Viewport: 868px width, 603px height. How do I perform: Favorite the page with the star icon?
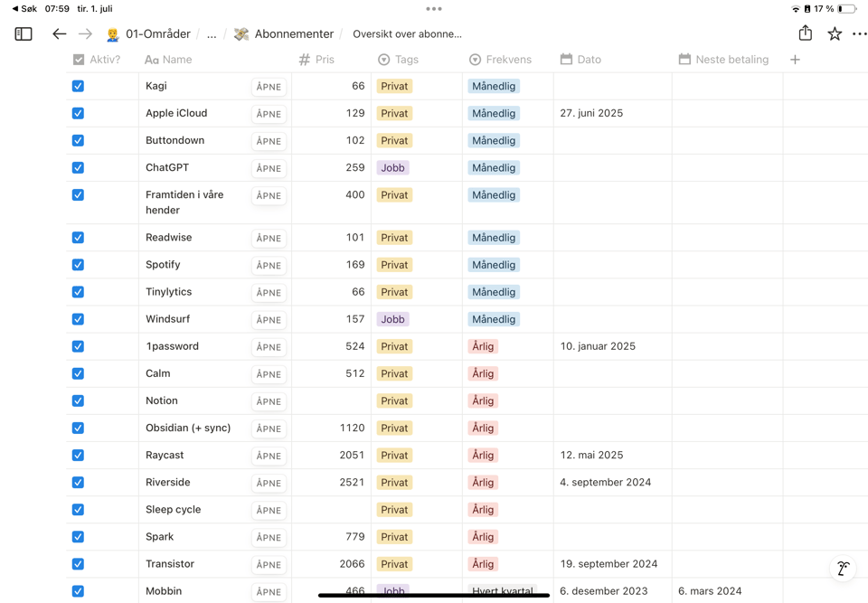click(x=835, y=34)
